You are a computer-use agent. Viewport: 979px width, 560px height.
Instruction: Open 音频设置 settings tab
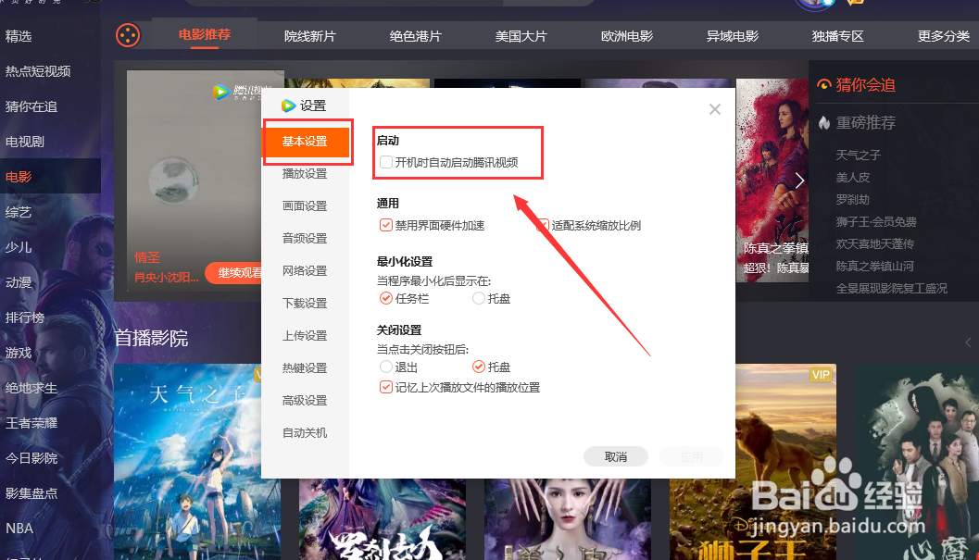pos(305,239)
